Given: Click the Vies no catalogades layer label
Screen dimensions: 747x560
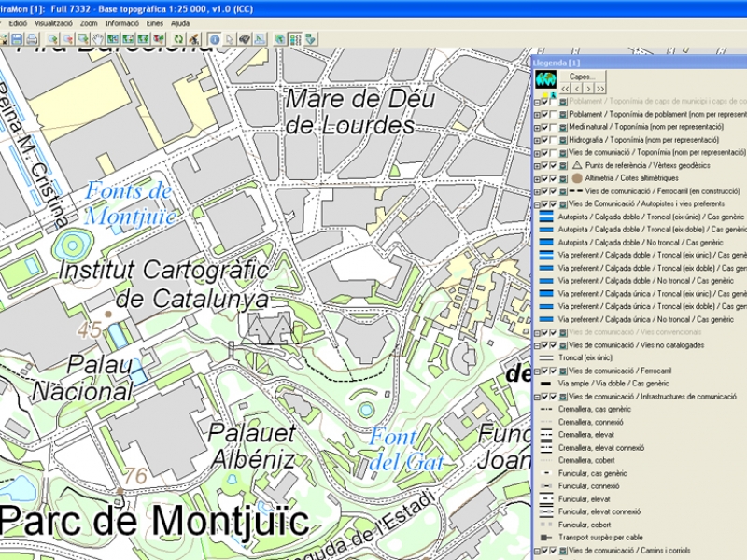Looking at the screenshot, I should pos(636,345).
